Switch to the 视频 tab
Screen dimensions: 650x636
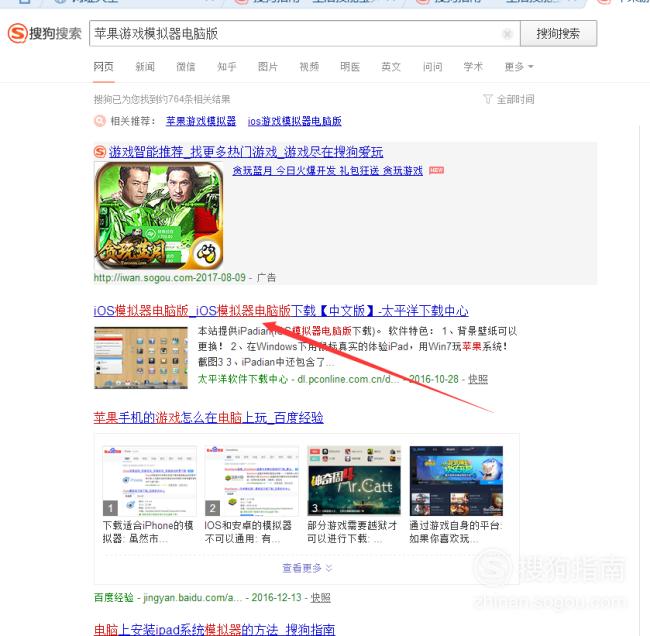coord(309,67)
